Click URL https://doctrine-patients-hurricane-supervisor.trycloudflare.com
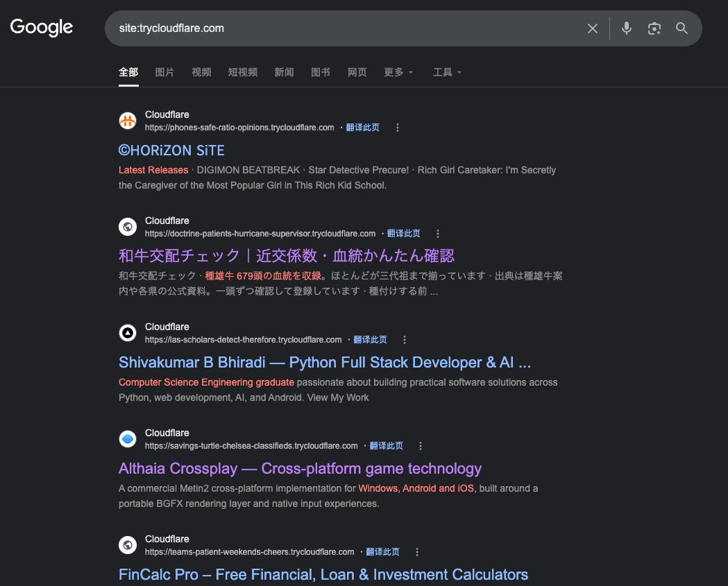Image resolution: width=728 pixels, height=586 pixels. (260, 234)
